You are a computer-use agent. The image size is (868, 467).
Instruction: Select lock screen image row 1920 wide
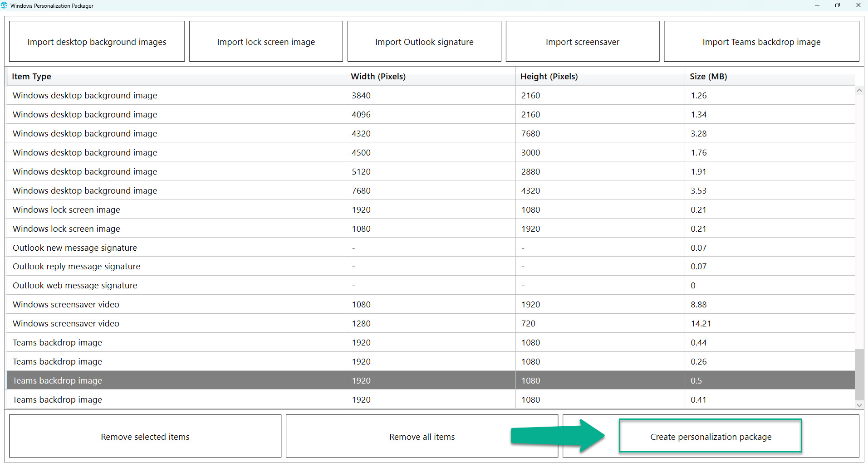click(x=431, y=209)
